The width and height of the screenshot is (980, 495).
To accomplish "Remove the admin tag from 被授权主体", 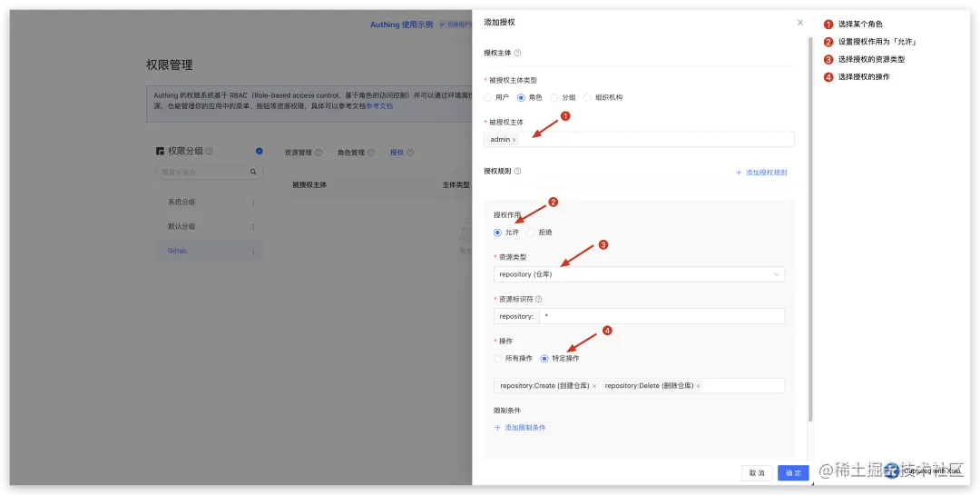I will click(514, 140).
